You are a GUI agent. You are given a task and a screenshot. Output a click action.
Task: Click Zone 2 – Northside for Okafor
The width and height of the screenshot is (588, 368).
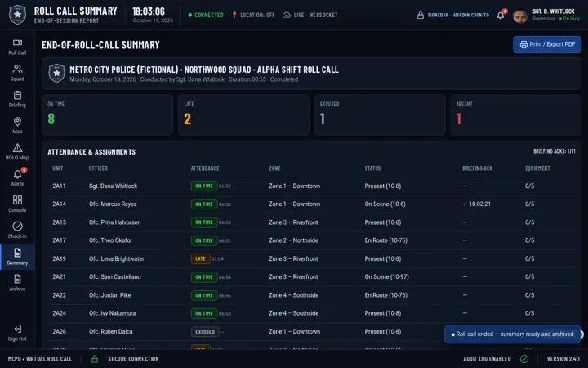[293, 240]
